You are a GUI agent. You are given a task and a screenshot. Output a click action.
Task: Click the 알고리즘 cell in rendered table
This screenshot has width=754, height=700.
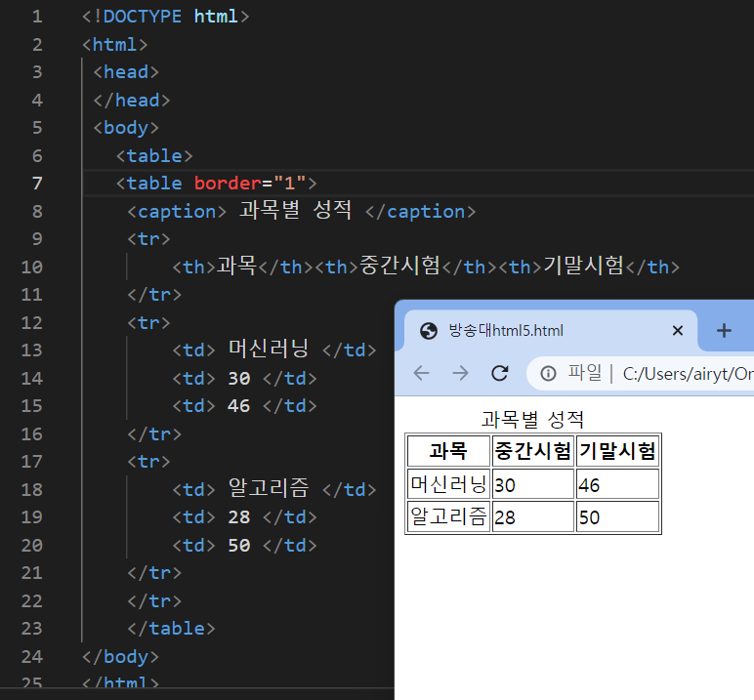(x=448, y=516)
